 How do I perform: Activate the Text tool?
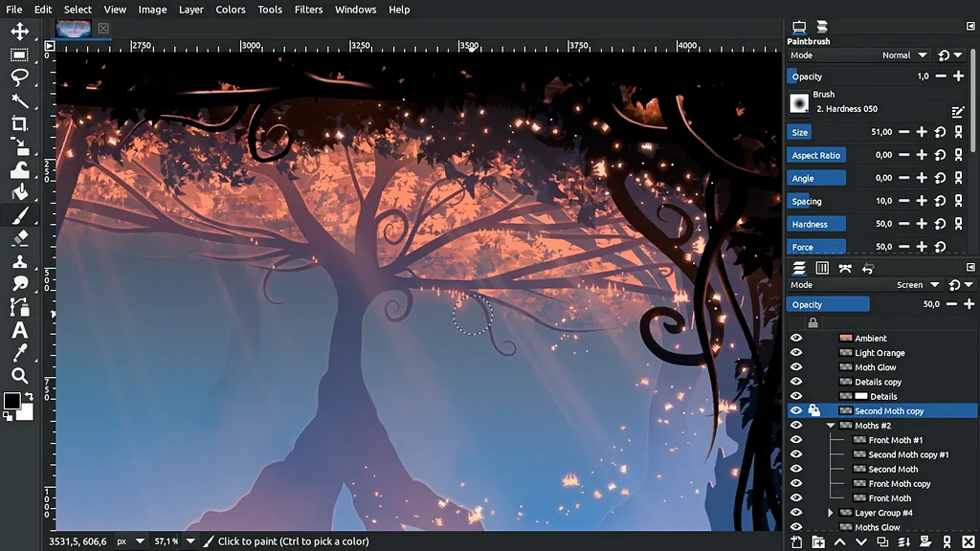(x=19, y=330)
